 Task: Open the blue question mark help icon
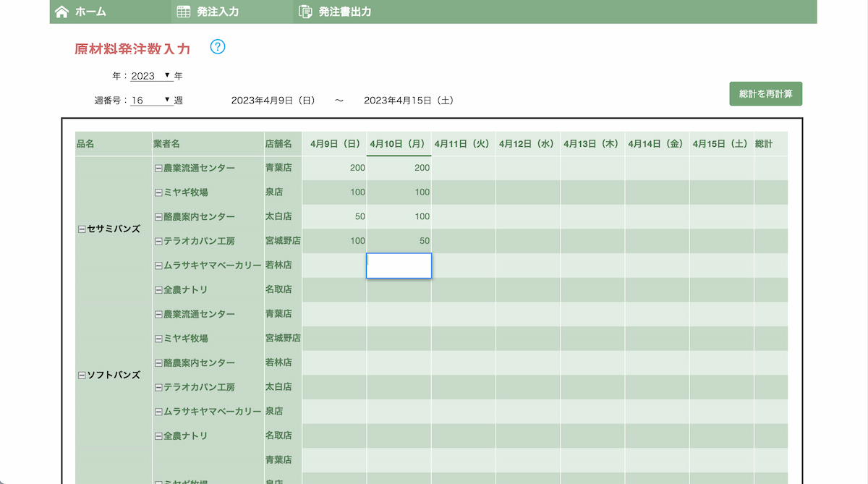(216, 46)
